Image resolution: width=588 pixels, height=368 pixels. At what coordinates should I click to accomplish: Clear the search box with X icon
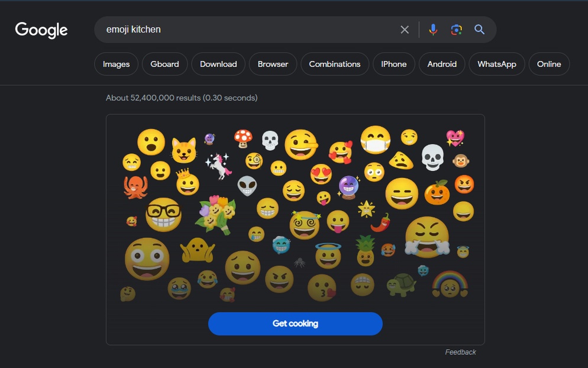(x=404, y=30)
